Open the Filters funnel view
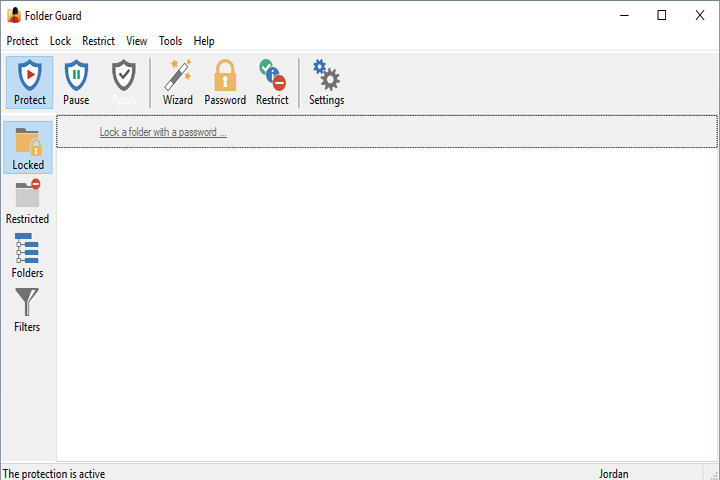 [27, 310]
